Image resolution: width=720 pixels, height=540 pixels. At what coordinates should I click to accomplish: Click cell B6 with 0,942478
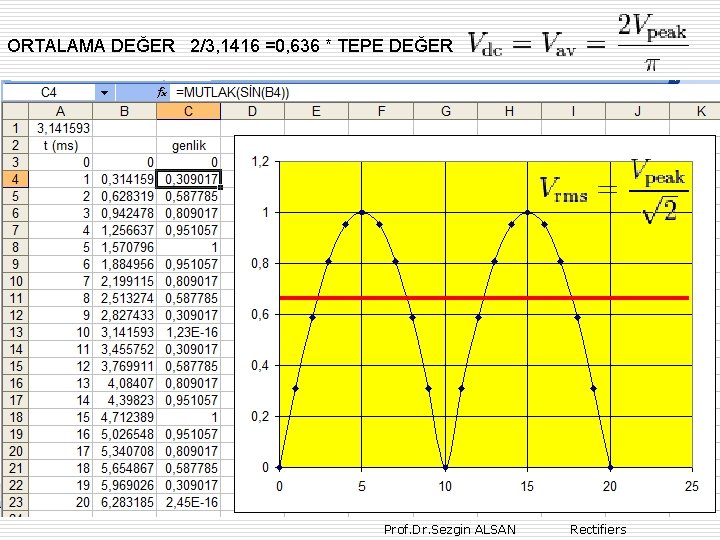[x=124, y=213]
